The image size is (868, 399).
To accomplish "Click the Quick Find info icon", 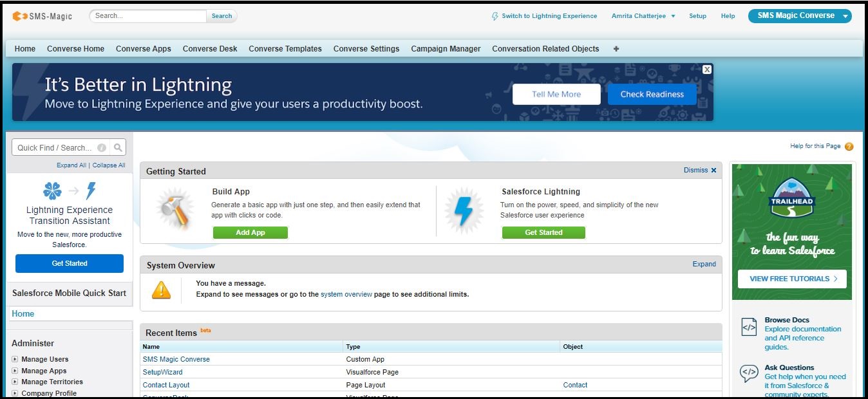I will 102,147.
